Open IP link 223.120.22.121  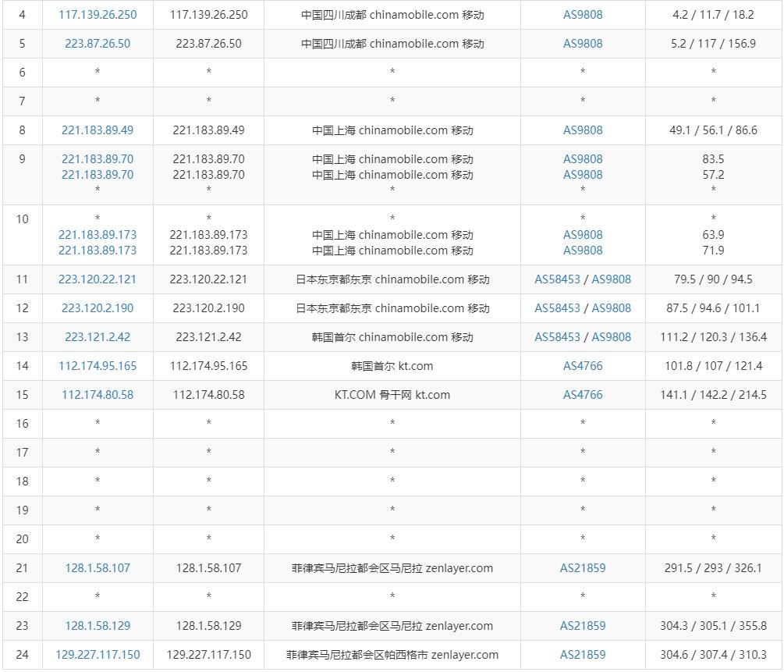[x=98, y=279]
